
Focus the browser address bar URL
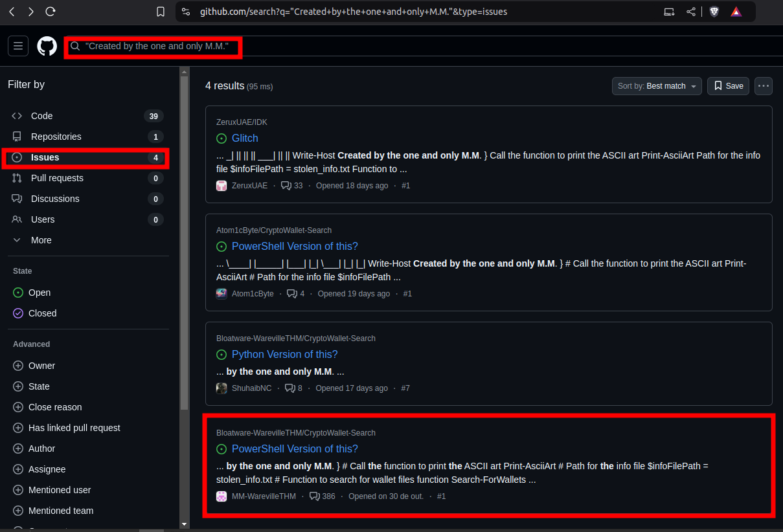click(354, 12)
